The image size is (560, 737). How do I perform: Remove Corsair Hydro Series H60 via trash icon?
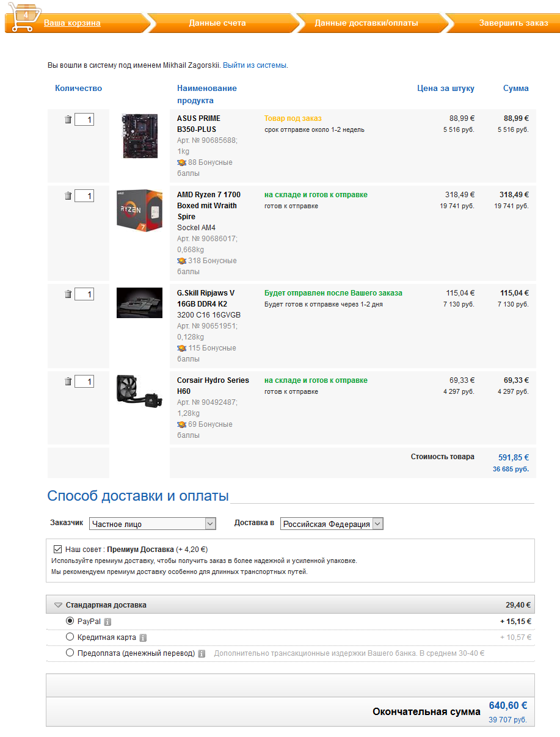pyautogui.click(x=68, y=382)
